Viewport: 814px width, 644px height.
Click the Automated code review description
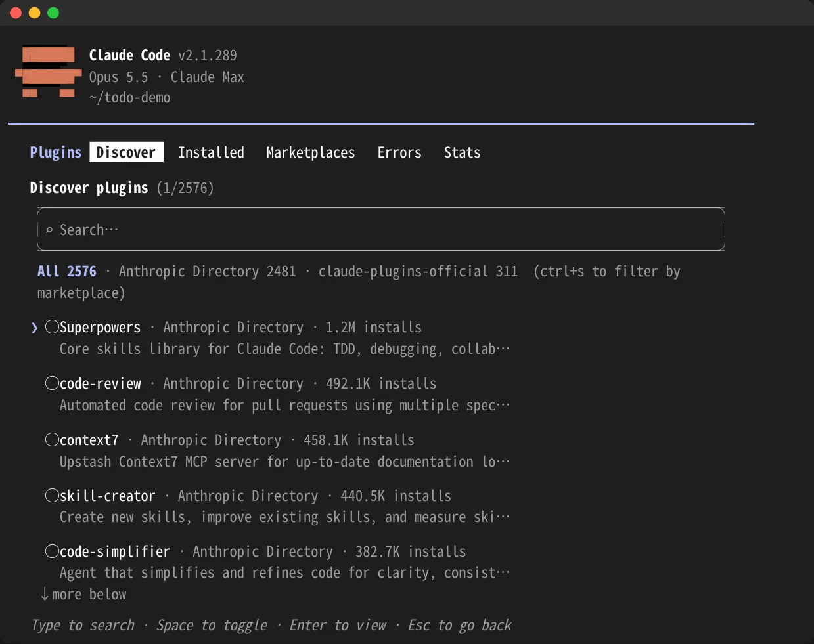click(284, 406)
